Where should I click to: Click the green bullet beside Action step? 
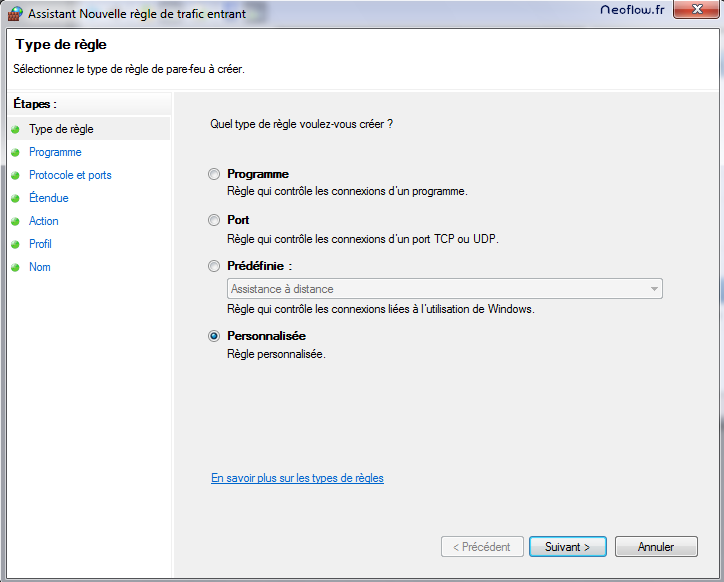point(15,222)
